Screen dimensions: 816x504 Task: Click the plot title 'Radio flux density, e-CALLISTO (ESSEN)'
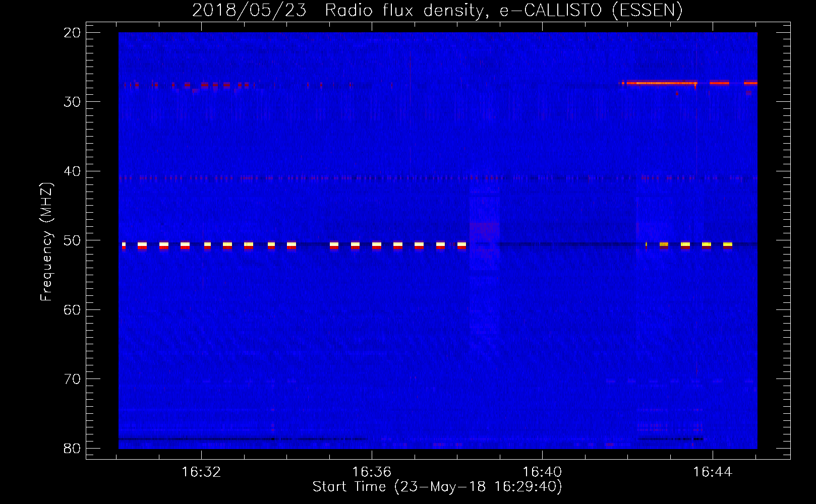pos(503,10)
